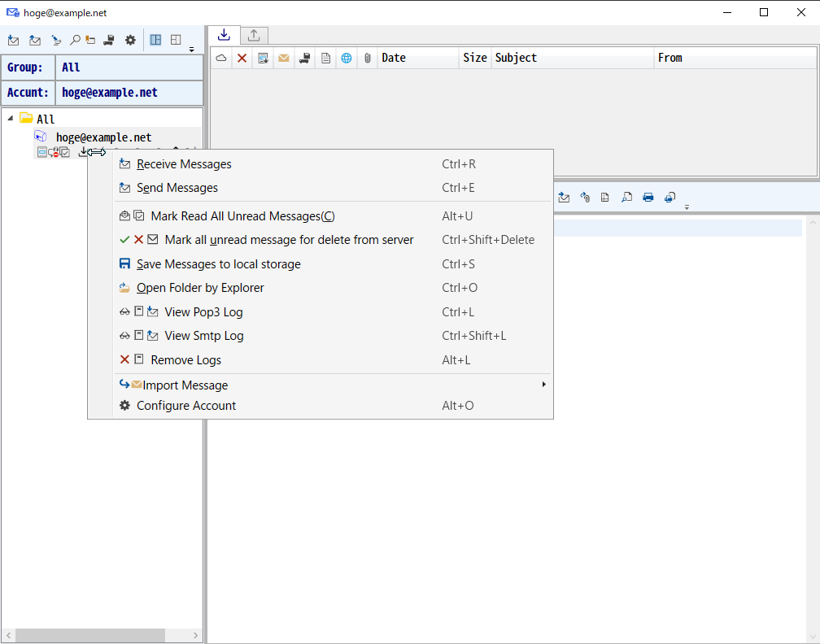Screen dimensions: 820x644
Task: Click the status list icon under the account
Action: tap(41, 152)
